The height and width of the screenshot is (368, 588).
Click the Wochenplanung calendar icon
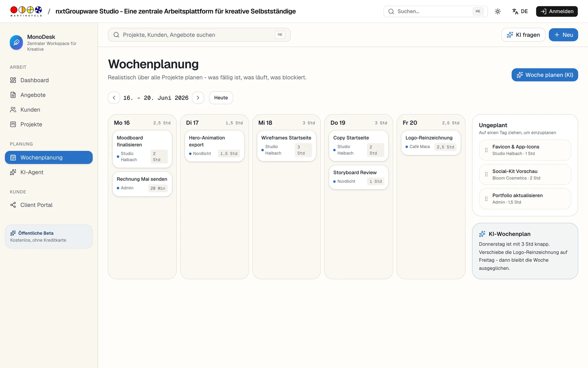coord(13,157)
